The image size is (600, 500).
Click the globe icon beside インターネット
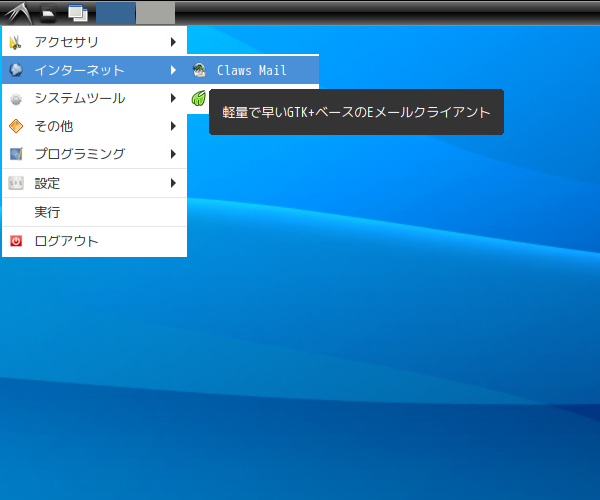click(16, 70)
